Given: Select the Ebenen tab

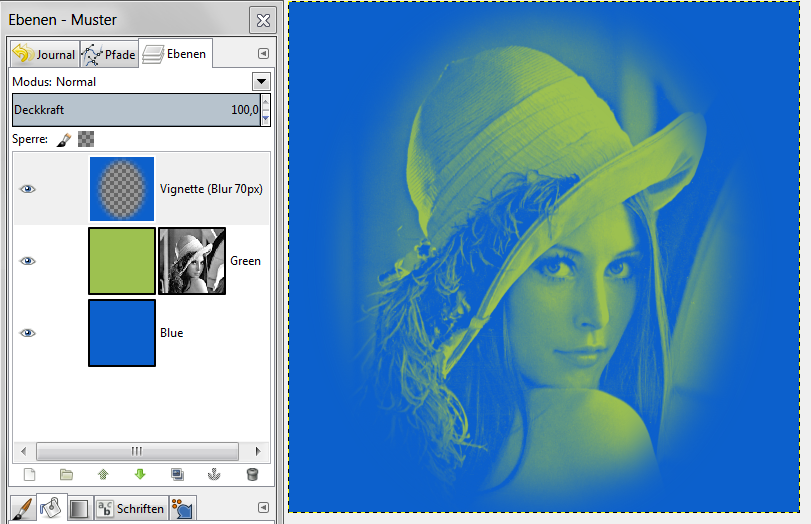Looking at the screenshot, I should 175,53.
